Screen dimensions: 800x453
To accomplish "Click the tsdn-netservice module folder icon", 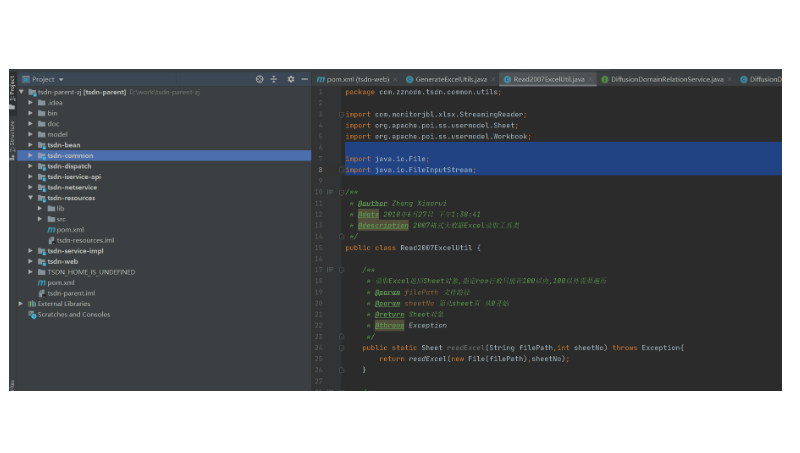I will click(42, 187).
